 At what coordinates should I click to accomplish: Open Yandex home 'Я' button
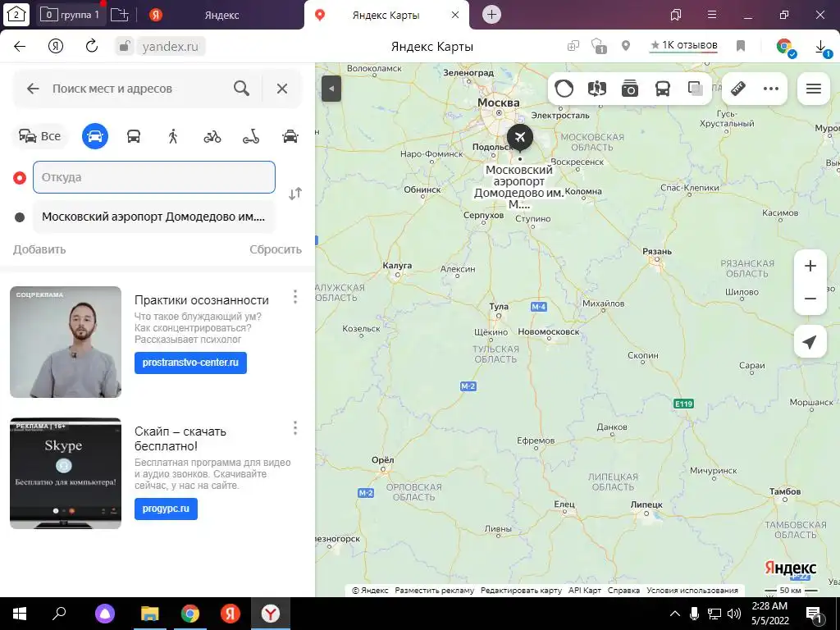[x=56, y=46]
